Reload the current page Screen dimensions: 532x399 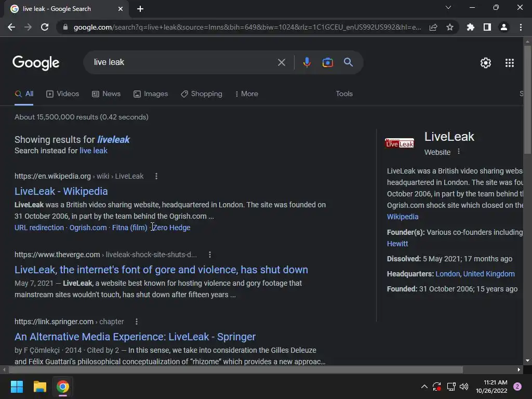[x=45, y=27]
